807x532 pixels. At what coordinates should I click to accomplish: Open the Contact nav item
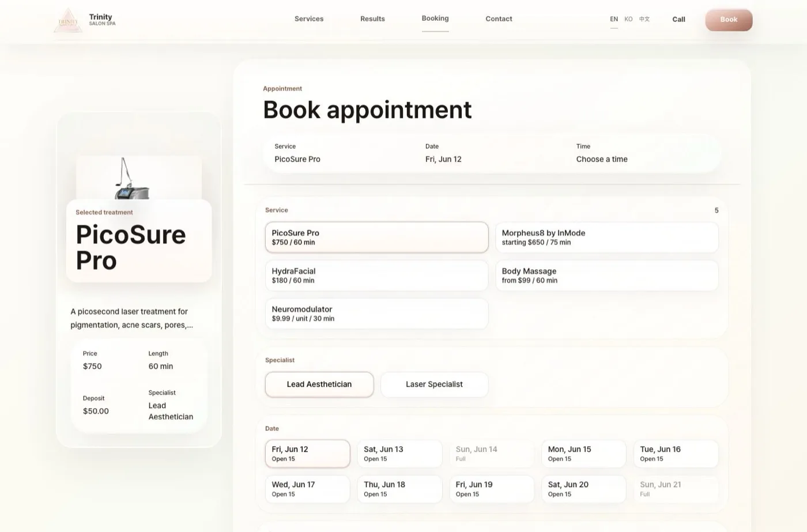point(499,19)
